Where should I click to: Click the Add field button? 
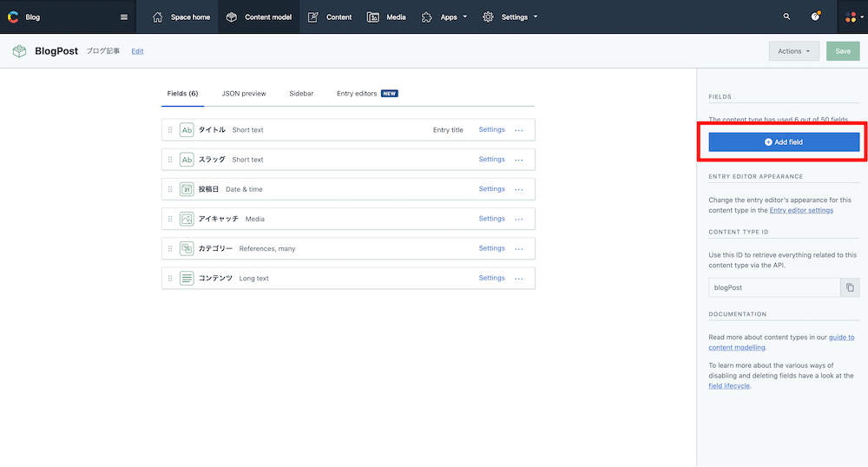[784, 142]
